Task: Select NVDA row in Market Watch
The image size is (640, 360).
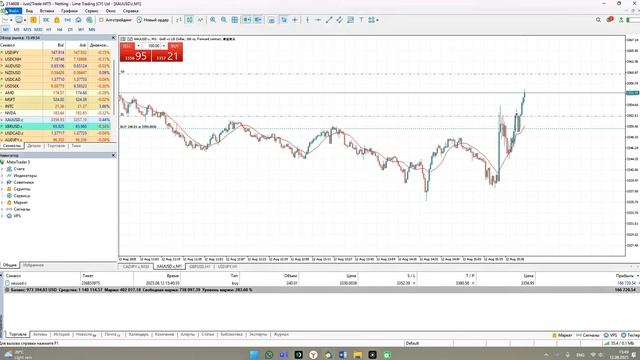Action: tap(56, 113)
